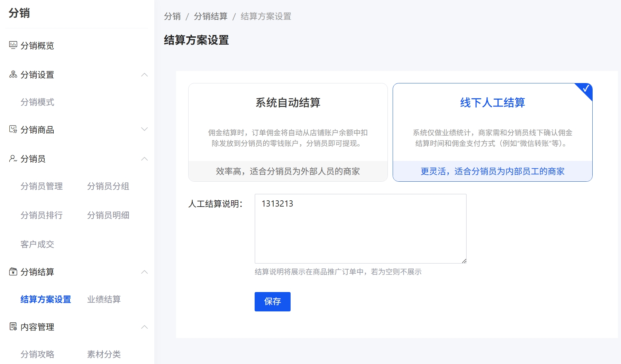Collapse the 分销员 section
The image size is (621, 364).
coord(145,159)
